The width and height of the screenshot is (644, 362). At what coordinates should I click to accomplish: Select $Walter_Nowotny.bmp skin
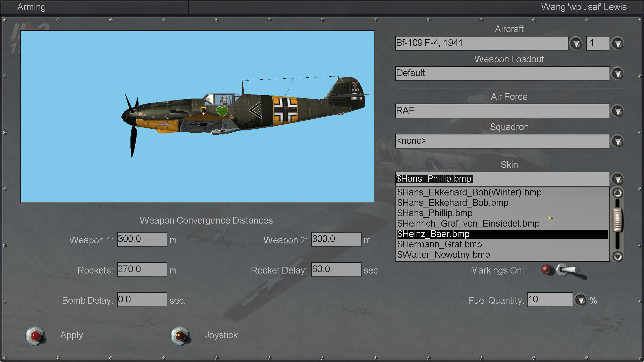[443, 255]
